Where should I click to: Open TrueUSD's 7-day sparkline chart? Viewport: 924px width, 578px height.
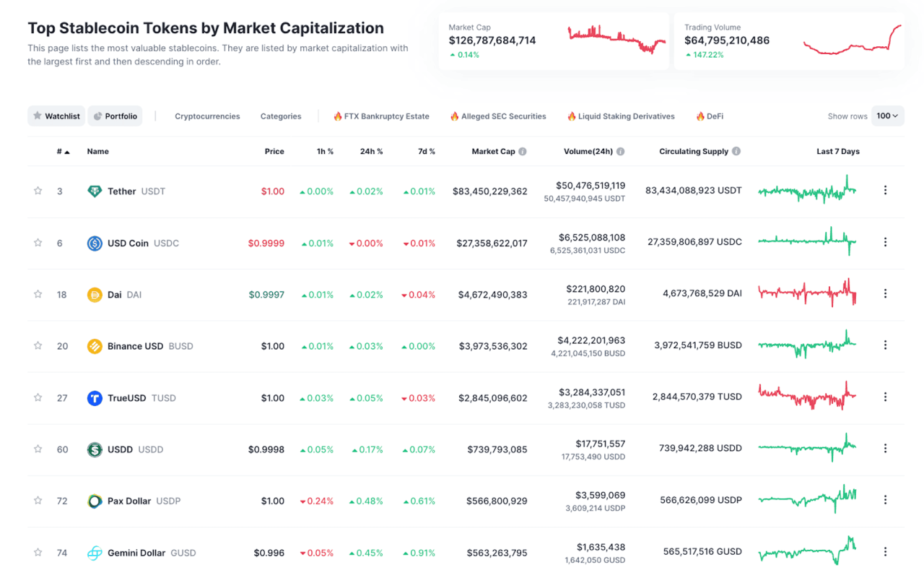click(808, 396)
